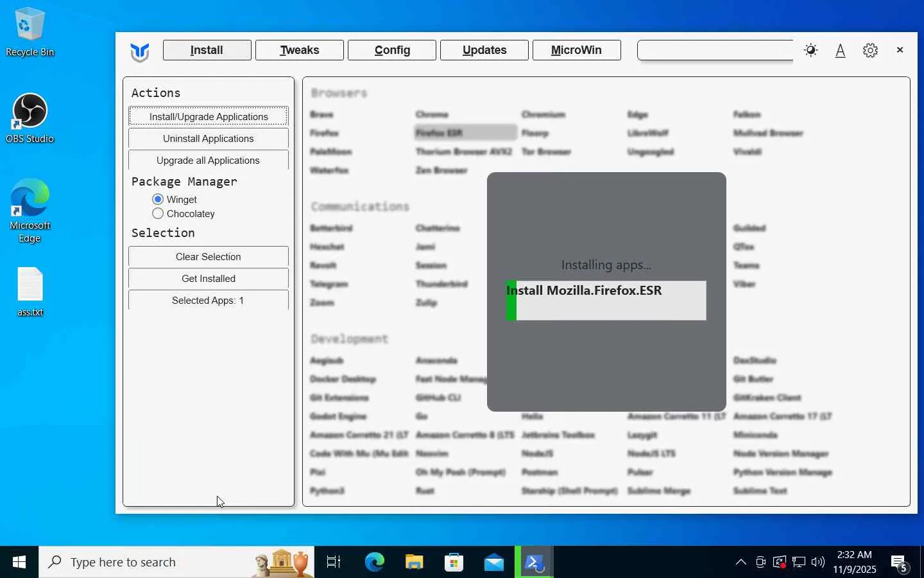
Task: Open the volume speaker tray icon
Action: tap(818, 563)
